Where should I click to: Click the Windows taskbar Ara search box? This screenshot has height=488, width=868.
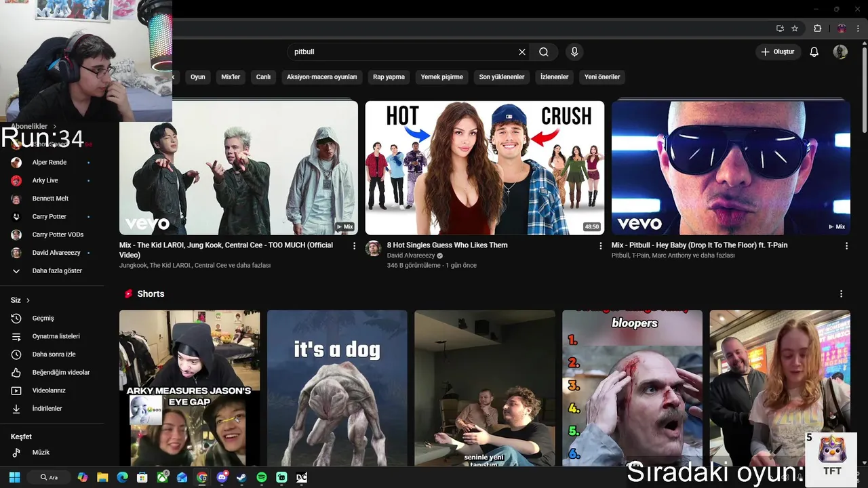(x=50, y=477)
